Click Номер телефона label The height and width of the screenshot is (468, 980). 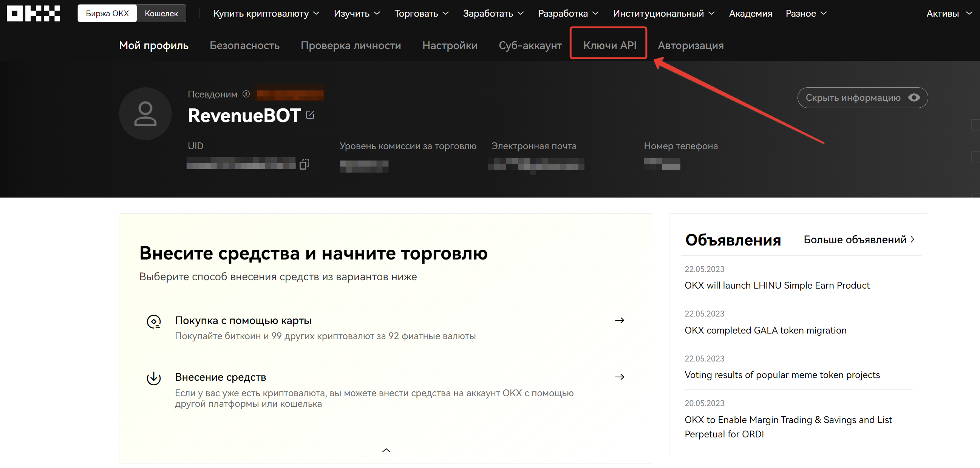pyautogui.click(x=681, y=146)
